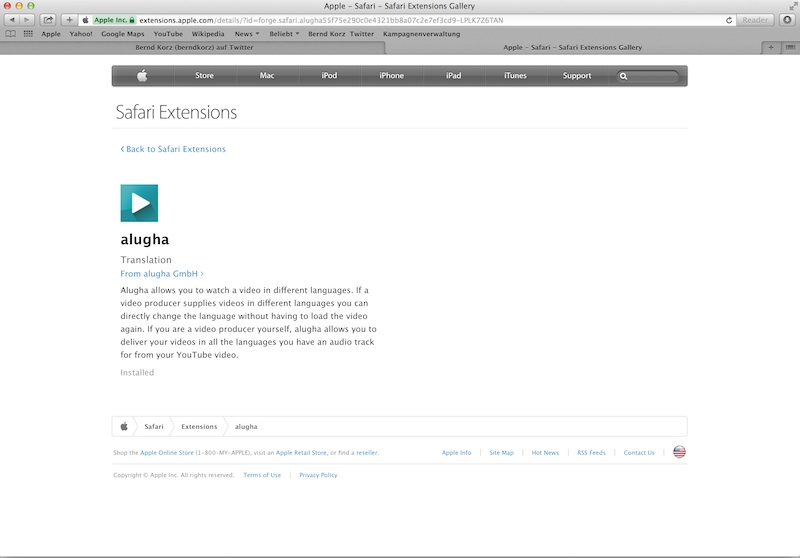Open the Contact Us footer link
The height and width of the screenshot is (558, 800).
pos(639,452)
